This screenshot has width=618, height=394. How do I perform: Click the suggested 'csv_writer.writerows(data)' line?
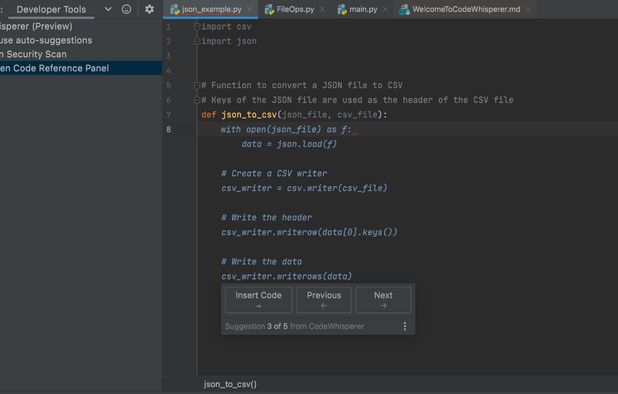287,277
